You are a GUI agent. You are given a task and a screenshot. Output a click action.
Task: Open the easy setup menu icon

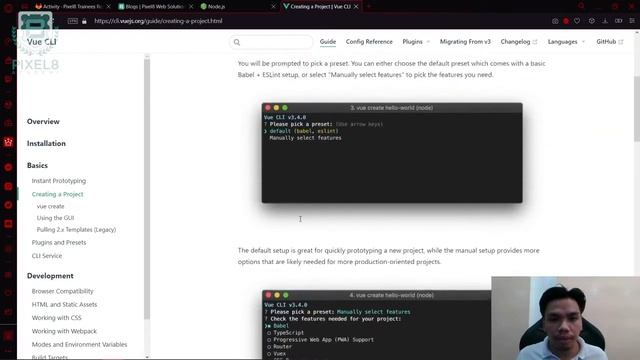pos(632,21)
